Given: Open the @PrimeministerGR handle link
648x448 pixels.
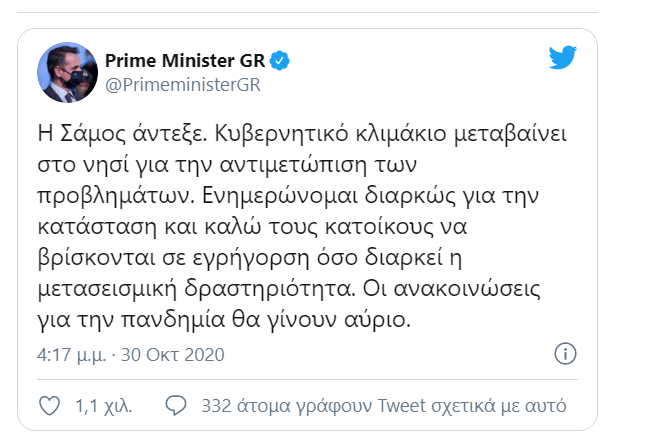Looking at the screenshot, I should pyautogui.click(x=182, y=84).
